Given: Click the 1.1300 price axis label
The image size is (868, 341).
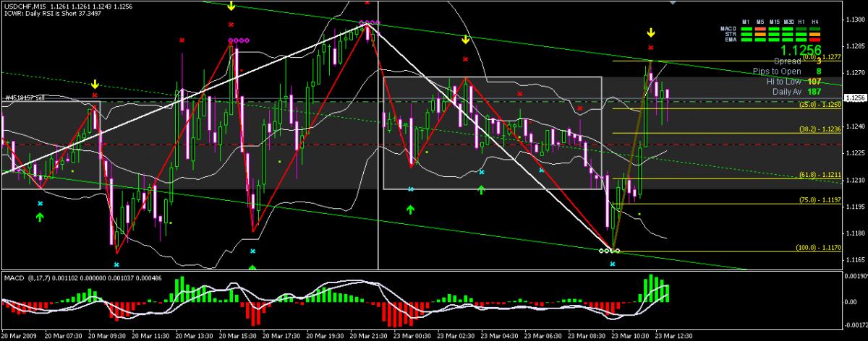Looking at the screenshot, I should pyautogui.click(x=856, y=20).
